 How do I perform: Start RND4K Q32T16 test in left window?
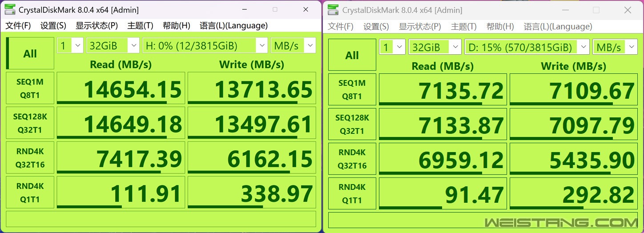pyautogui.click(x=30, y=158)
